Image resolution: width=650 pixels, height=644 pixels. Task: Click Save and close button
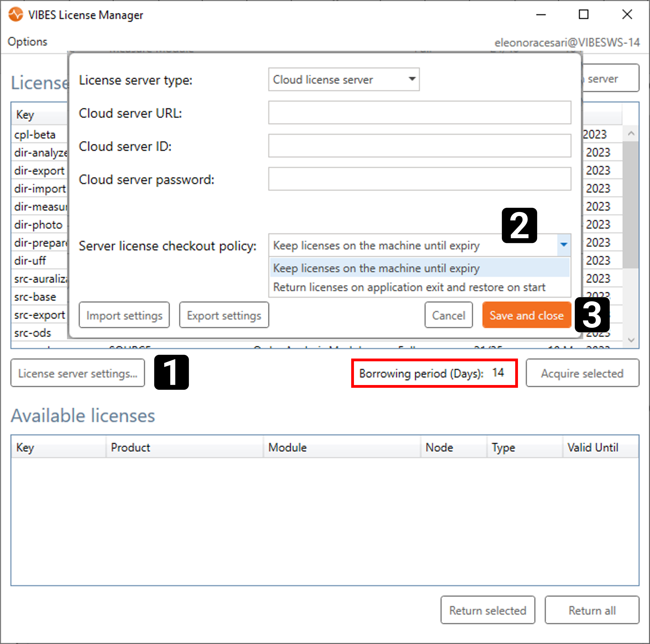(x=527, y=315)
